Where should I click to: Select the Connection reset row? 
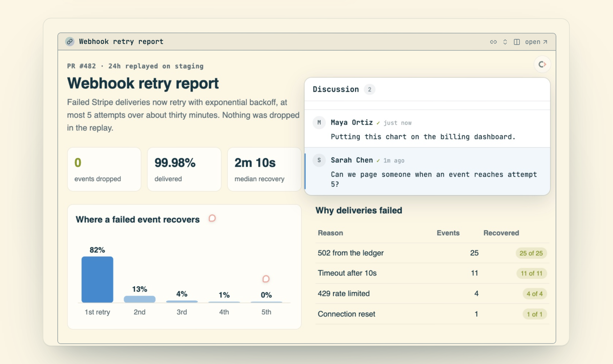pos(432,314)
